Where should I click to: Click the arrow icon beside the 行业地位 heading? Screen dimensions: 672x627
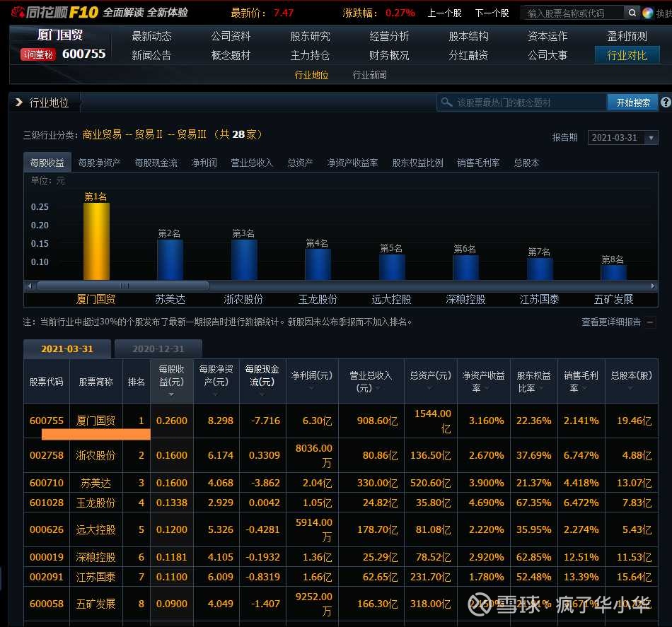click(18, 102)
